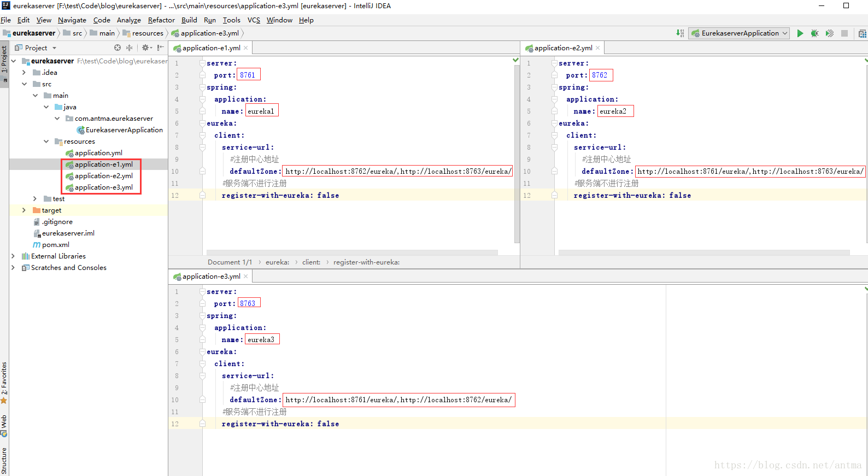Expand the target folder
The height and width of the screenshot is (476, 868).
(24, 210)
